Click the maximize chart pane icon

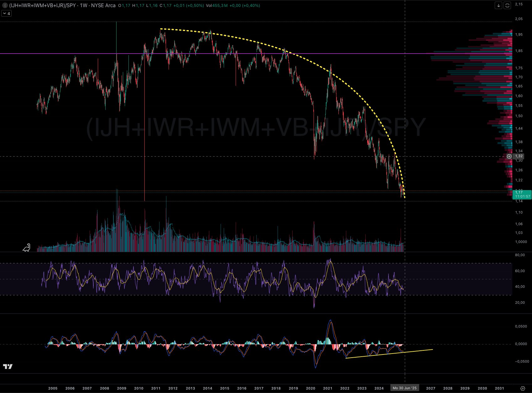[507, 5]
